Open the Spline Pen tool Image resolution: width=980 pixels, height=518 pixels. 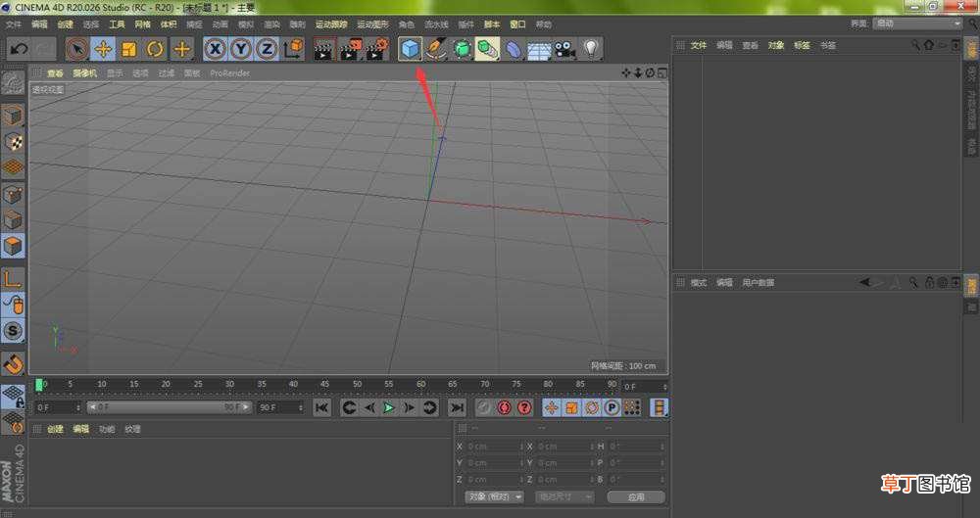[436, 49]
